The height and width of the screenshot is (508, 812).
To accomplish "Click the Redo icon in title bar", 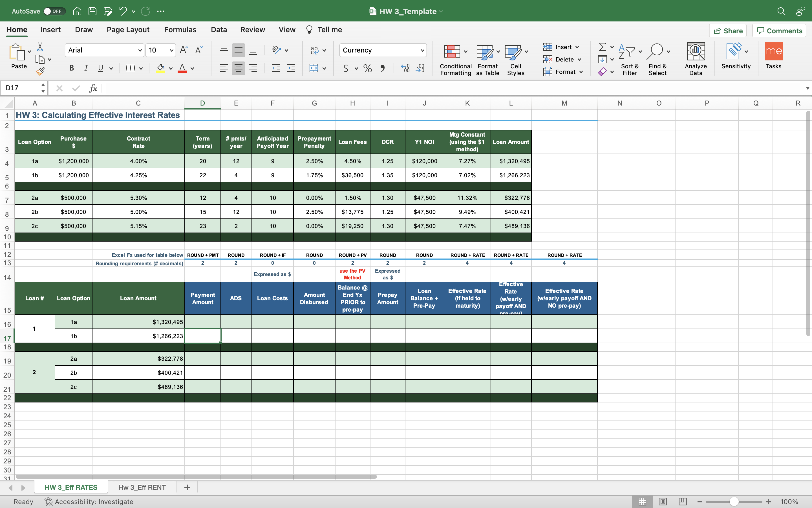I will click(145, 11).
